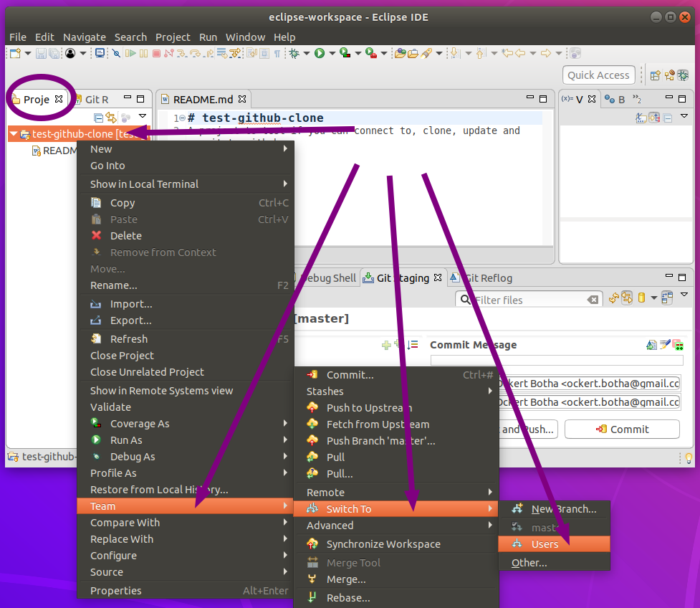This screenshot has width=700, height=608.
Task: Open the Navigate menu
Action: 85,37
